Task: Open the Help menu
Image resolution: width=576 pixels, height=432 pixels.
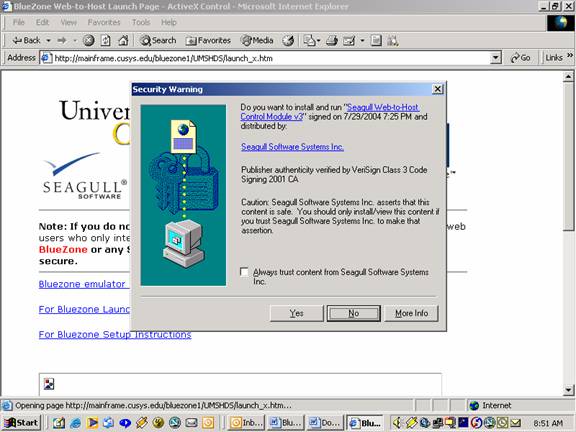Action: click(169, 22)
